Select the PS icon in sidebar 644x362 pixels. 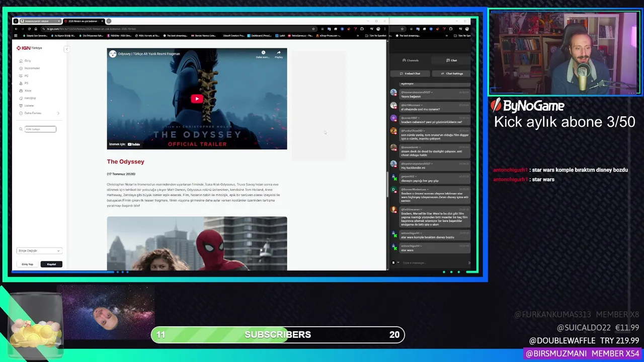[x=21, y=83]
